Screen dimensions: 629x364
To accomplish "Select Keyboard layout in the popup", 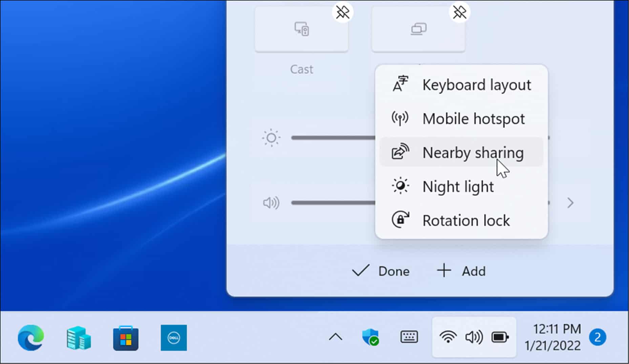I will click(477, 85).
